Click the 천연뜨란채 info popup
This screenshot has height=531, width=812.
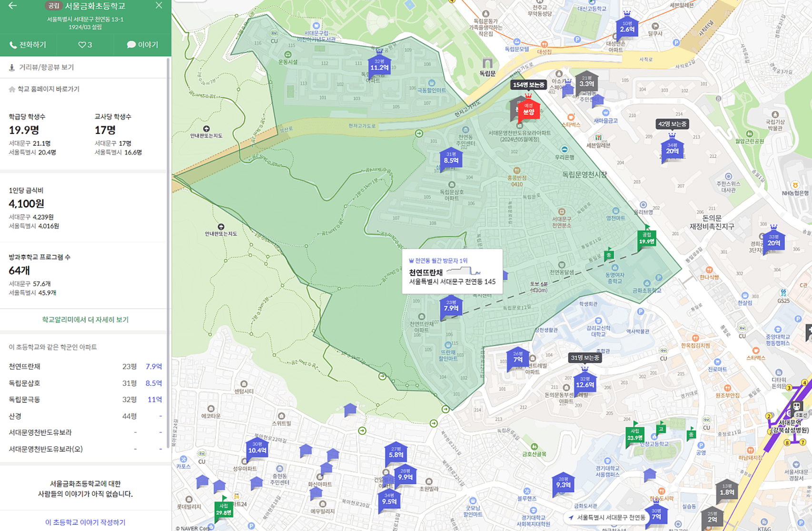click(x=452, y=271)
